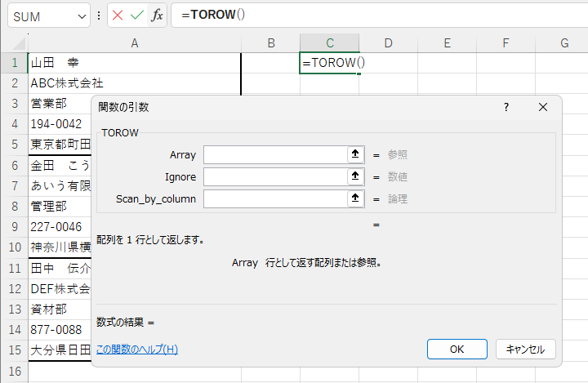Viewport: 588px width, 383px height.
Task: Click cell containing 227-0046
Action: [x=60, y=227]
